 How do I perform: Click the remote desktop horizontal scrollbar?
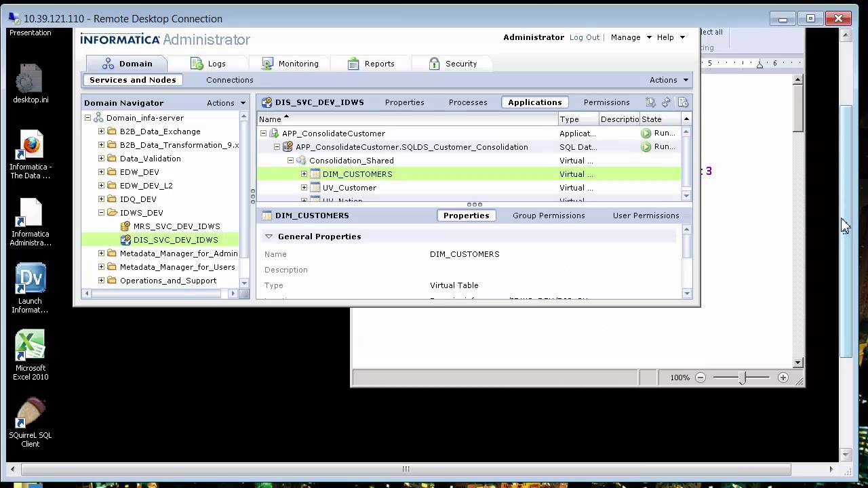406,469
